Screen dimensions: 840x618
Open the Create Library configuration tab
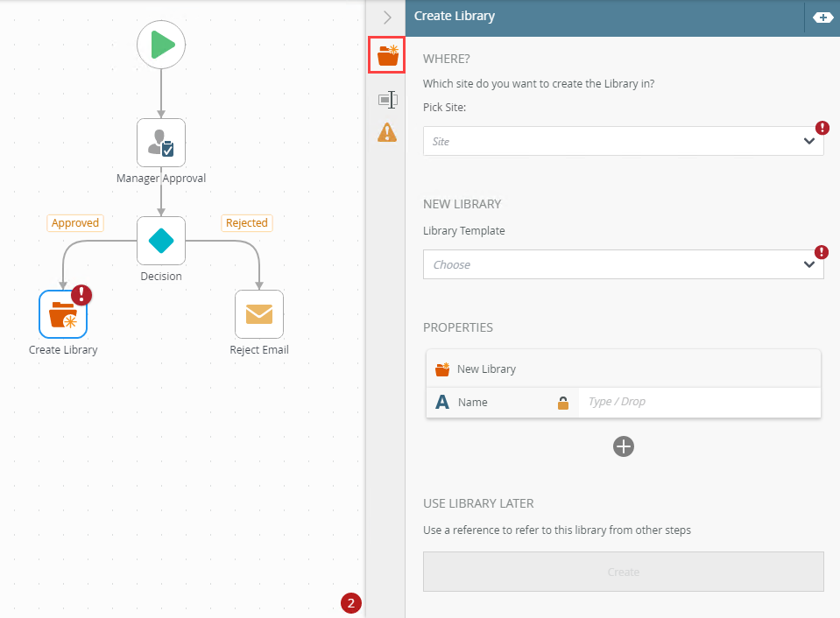coord(387,55)
